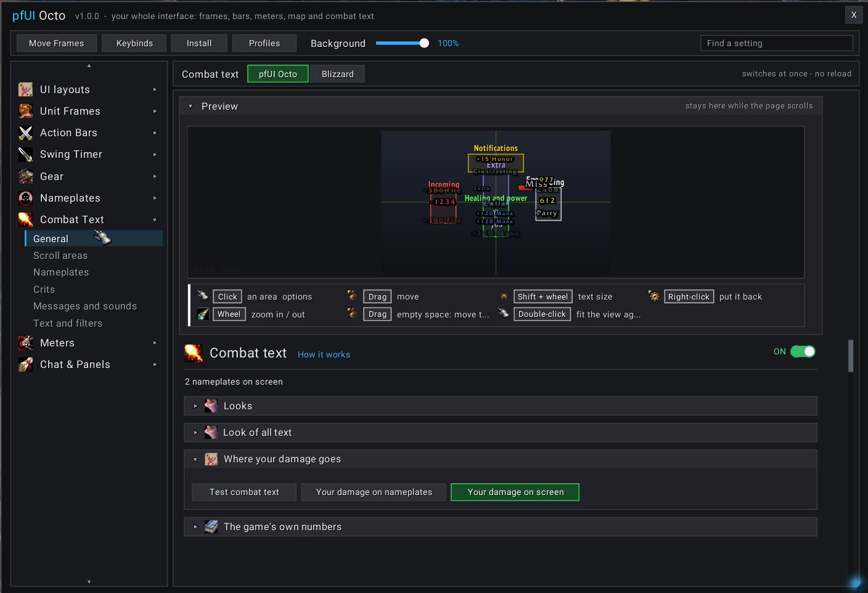This screenshot has width=868, height=593.
Task: Click the Nameplates skull icon
Action: (25, 198)
